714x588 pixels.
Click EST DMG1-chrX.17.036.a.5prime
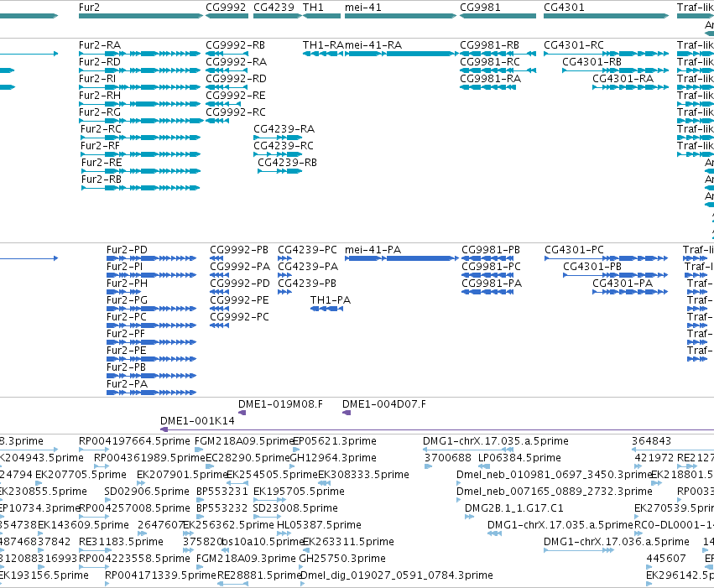(579, 550)
